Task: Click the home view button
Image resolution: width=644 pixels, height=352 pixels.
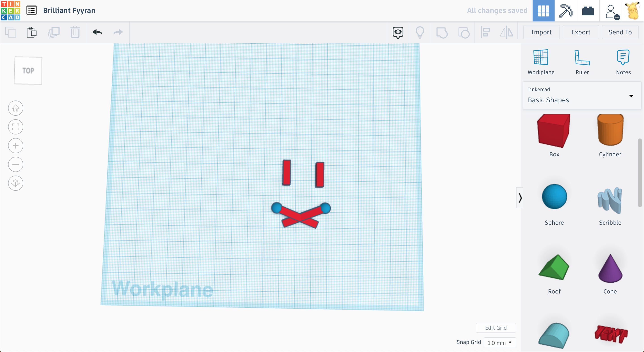Action: 15,108
